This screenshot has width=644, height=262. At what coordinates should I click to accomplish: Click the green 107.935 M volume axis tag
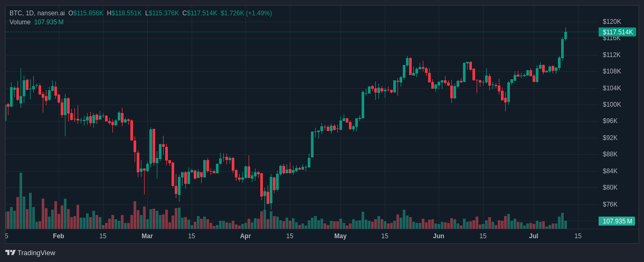(x=617, y=221)
